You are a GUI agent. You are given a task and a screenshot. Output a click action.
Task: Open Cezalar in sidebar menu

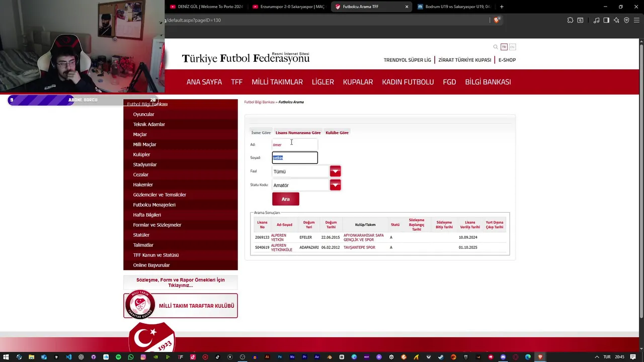point(141,174)
